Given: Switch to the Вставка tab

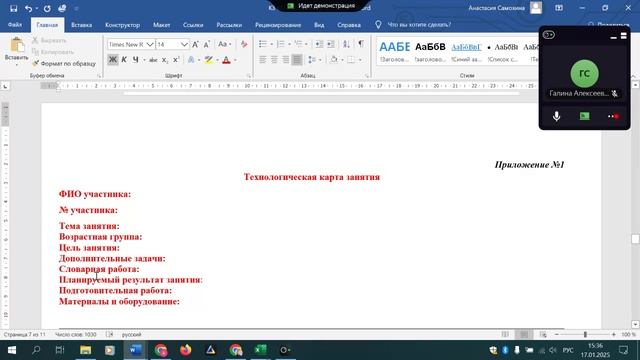Looking at the screenshot, I should point(81,25).
